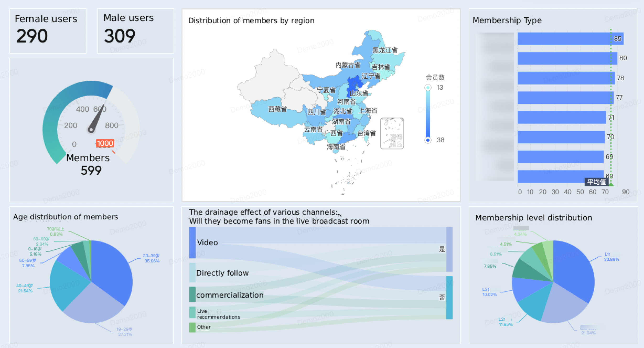644x348 pixels.
Task: Click the commercialization channel node
Action: (x=192, y=294)
